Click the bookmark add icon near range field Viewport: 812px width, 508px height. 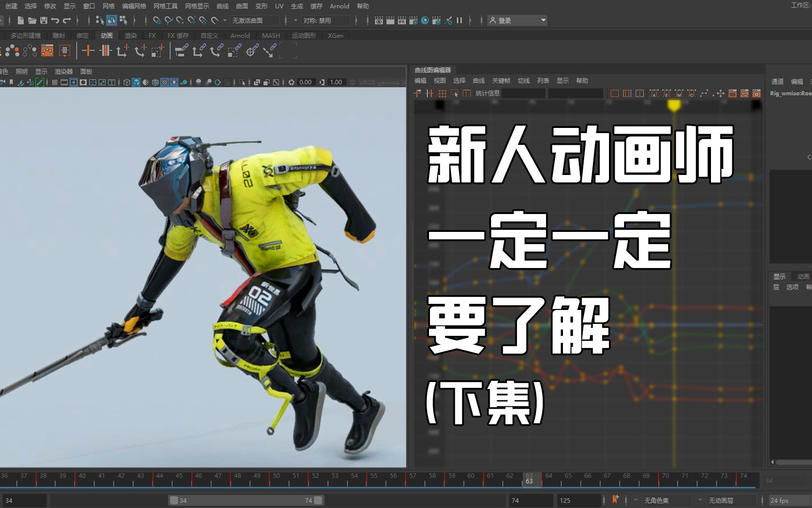pos(615,499)
